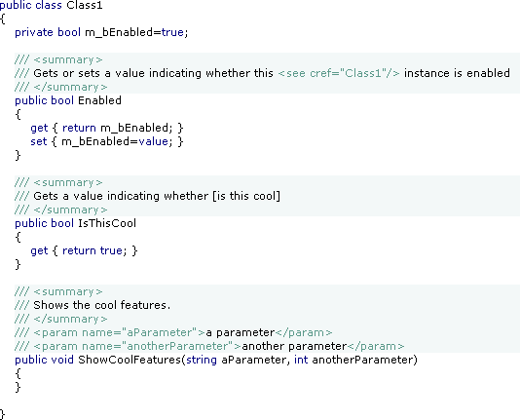Click the 'true' keyword in field initializer
520x420 pixels.
[172, 32]
